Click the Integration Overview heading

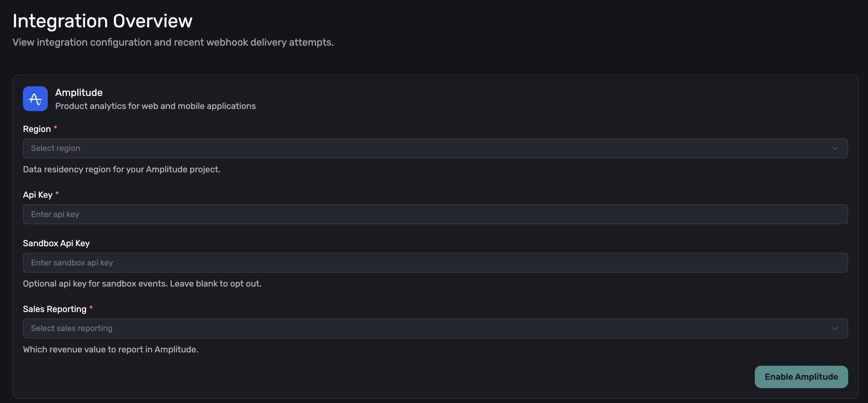point(102,21)
